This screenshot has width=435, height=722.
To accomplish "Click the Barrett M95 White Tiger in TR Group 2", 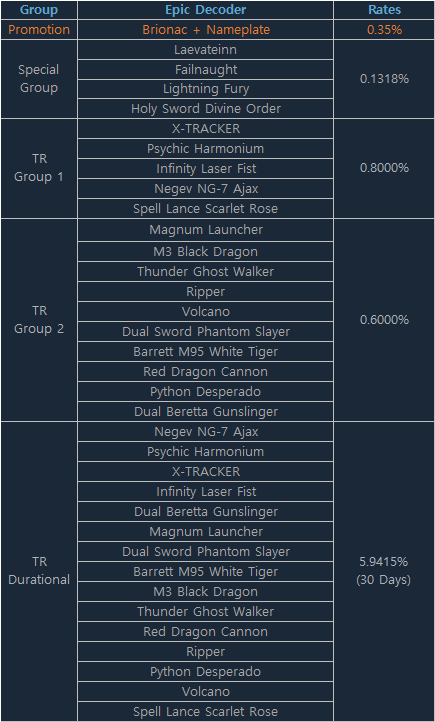I will 205,352.
